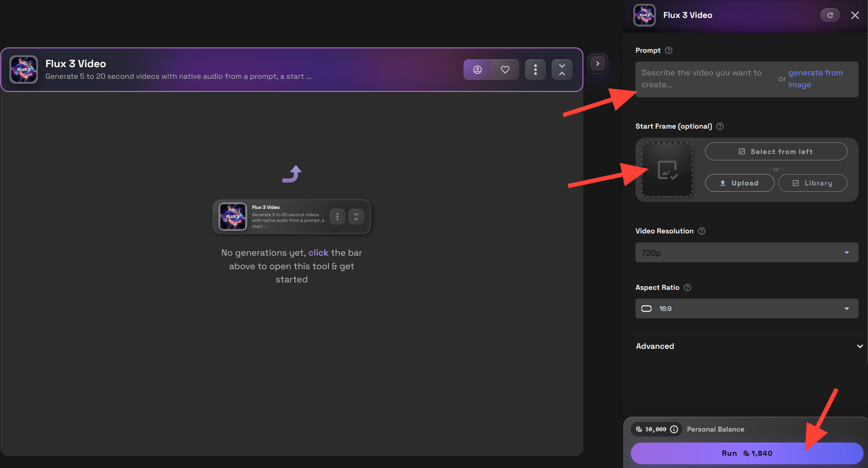Collapse the Flux 3 Video header bar

point(562,69)
